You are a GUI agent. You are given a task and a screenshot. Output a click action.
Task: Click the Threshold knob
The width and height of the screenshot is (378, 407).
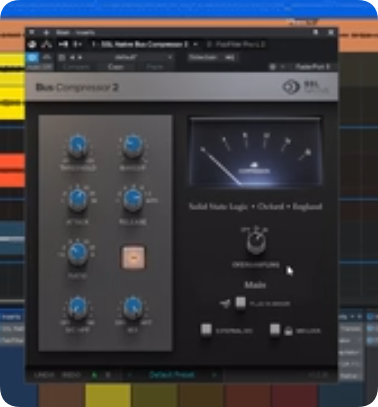[78, 146]
